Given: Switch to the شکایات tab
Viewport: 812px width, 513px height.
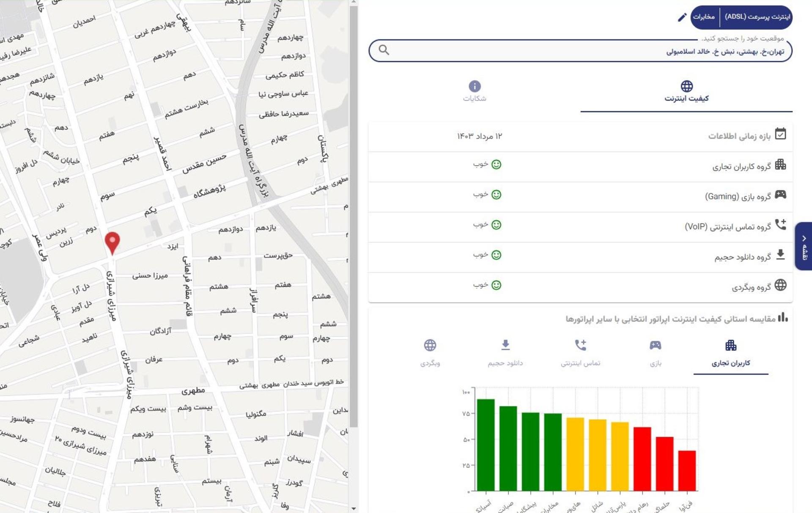Looking at the screenshot, I should click(475, 92).
